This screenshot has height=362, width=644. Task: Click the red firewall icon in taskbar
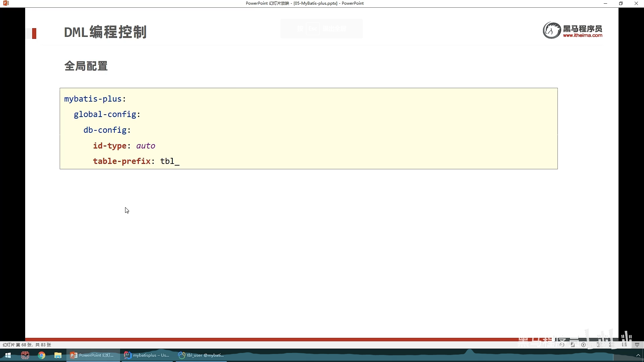pos(25,355)
